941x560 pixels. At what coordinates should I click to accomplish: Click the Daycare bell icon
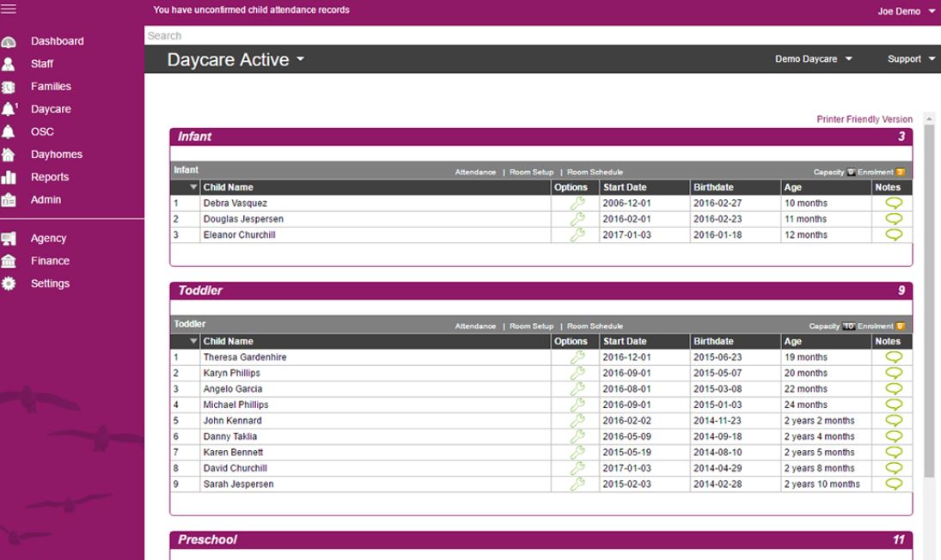click(9, 109)
